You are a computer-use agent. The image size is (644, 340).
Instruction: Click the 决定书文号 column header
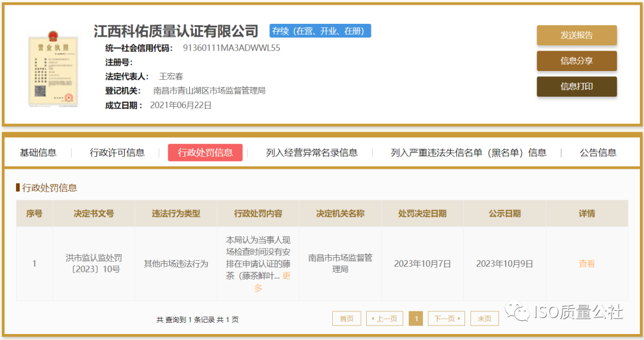pyautogui.click(x=94, y=214)
